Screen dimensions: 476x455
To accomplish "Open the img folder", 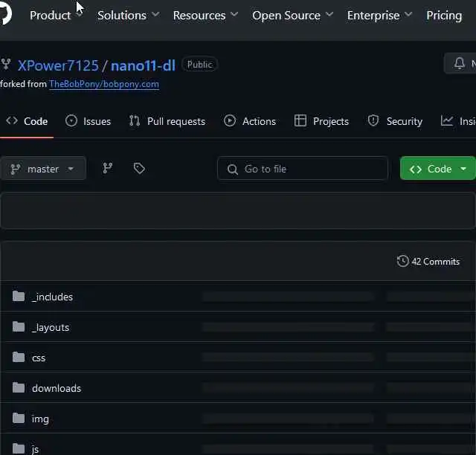I will (40, 419).
